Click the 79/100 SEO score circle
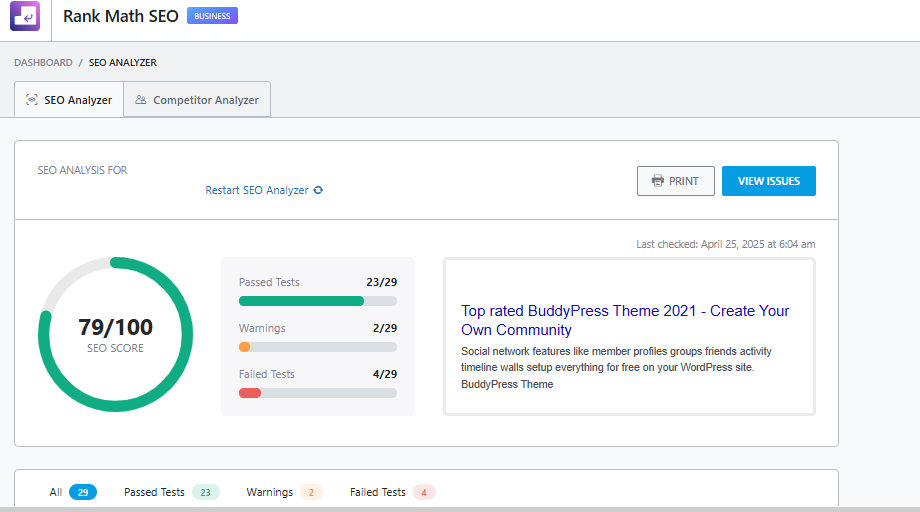The width and height of the screenshot is (920, 512). click(x=116, y=334)
